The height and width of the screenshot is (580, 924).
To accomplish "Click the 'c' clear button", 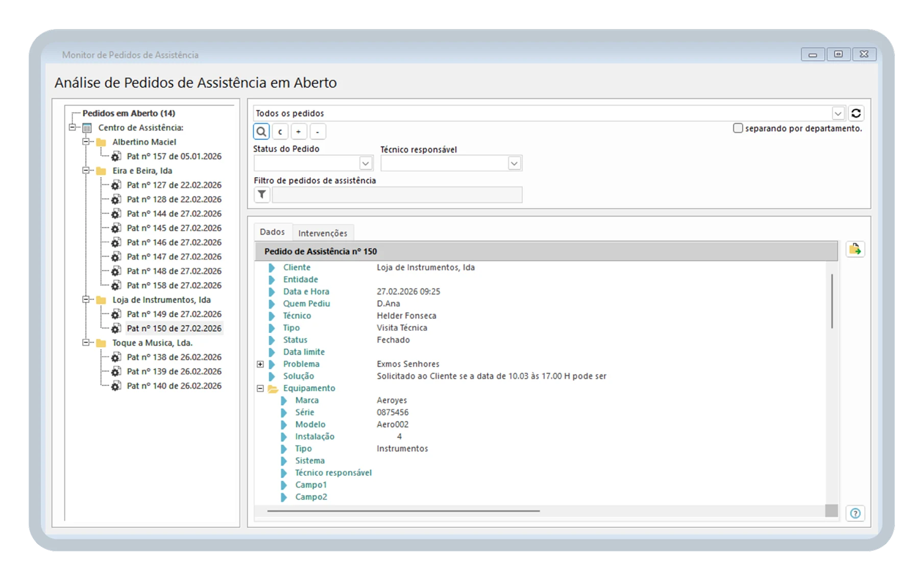I will click(x=280, y=132).
